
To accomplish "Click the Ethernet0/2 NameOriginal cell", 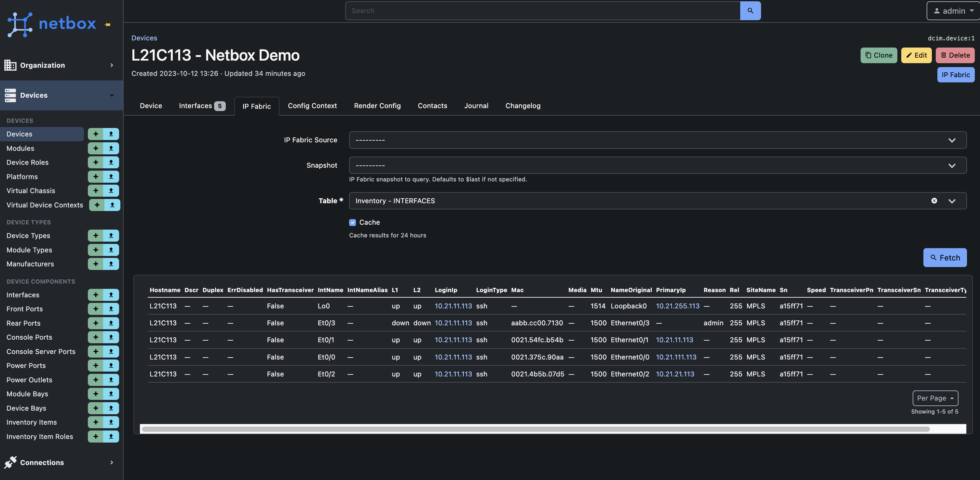I will [630, 374].
